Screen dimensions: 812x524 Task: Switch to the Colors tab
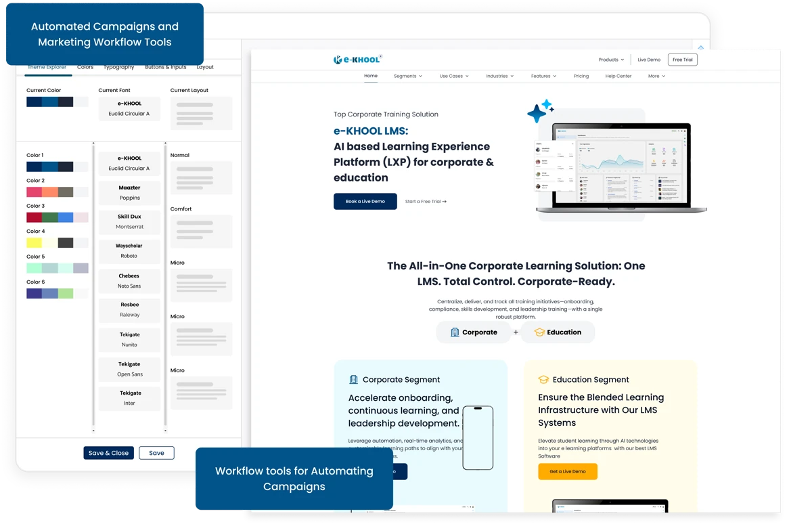(x=85, y=67)
